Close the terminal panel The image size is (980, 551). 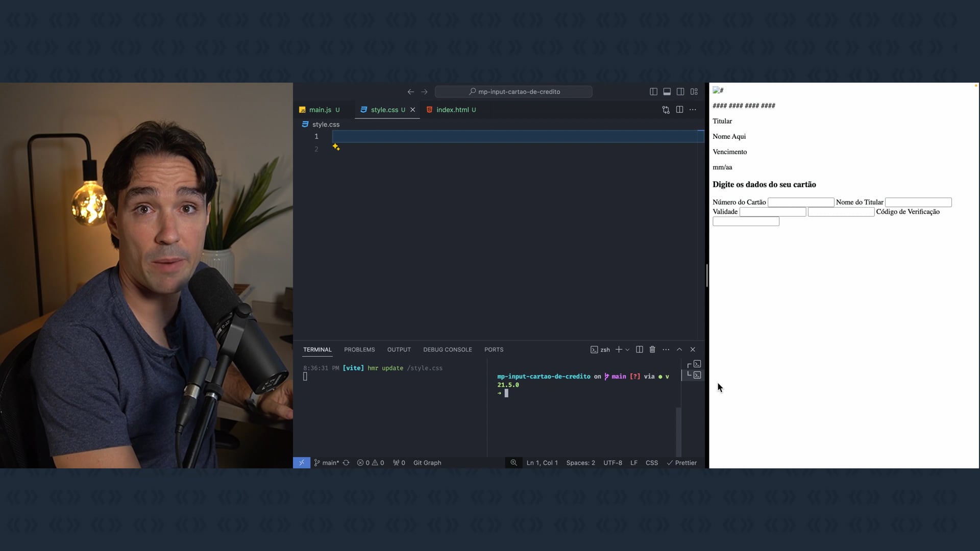693,349
